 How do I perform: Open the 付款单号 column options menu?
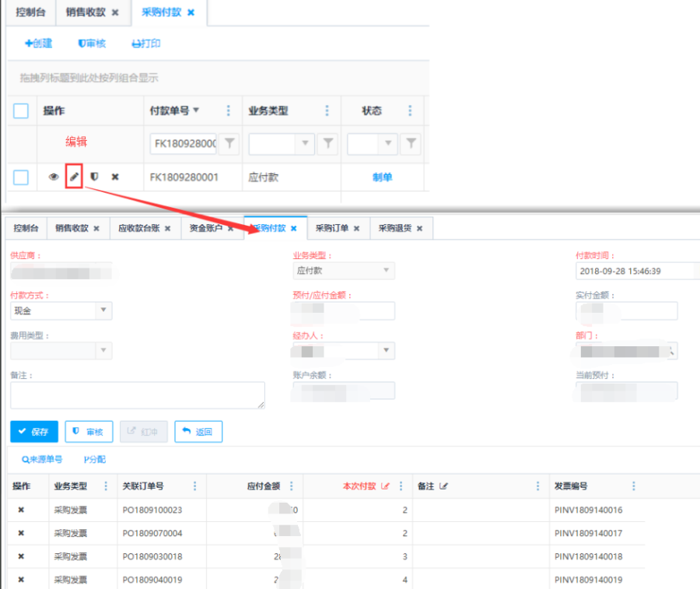pyautogui.click(x=228, y=110)
